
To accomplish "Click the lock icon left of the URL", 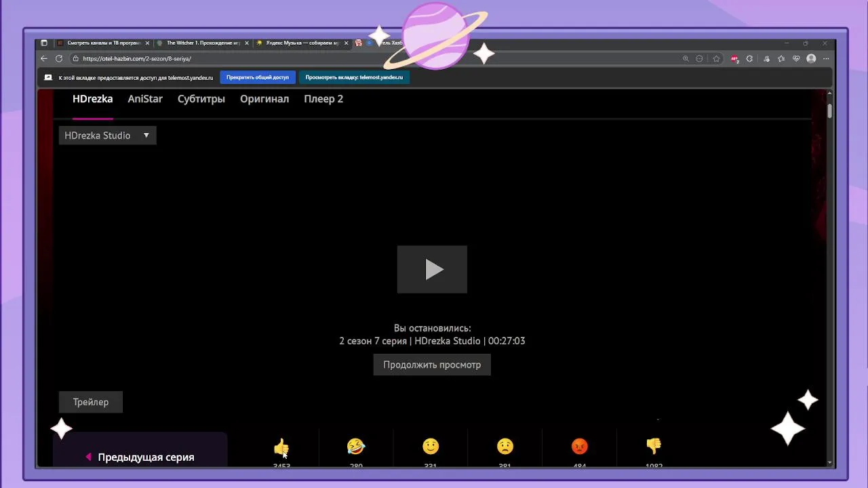I will pos(75,59).
